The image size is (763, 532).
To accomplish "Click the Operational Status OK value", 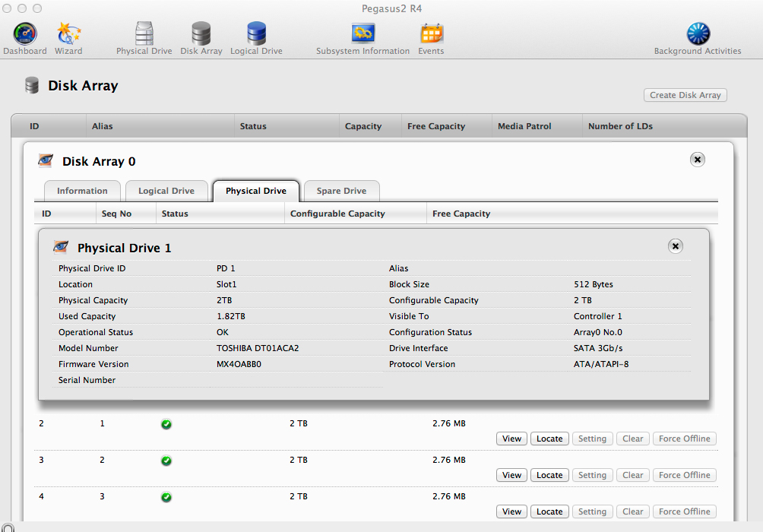I will tap(223, 332).
